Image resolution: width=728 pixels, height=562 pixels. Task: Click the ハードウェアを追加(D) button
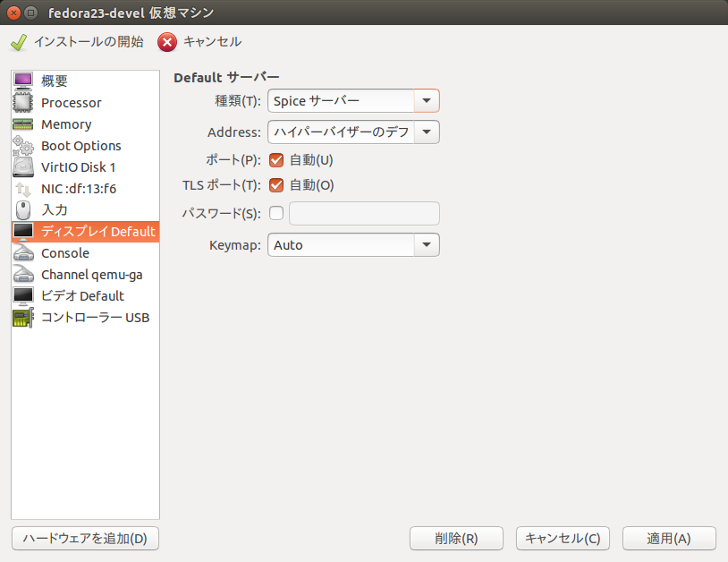point(86,539)
